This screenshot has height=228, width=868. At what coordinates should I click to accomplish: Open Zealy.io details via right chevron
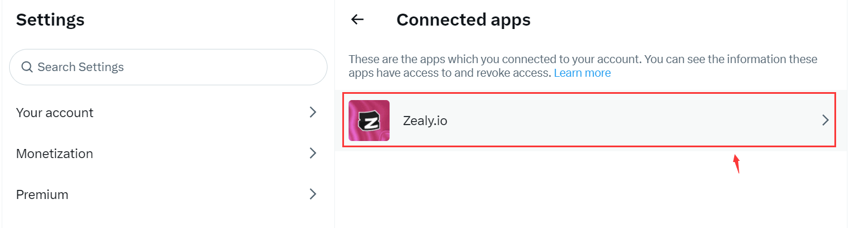[825, 121]
